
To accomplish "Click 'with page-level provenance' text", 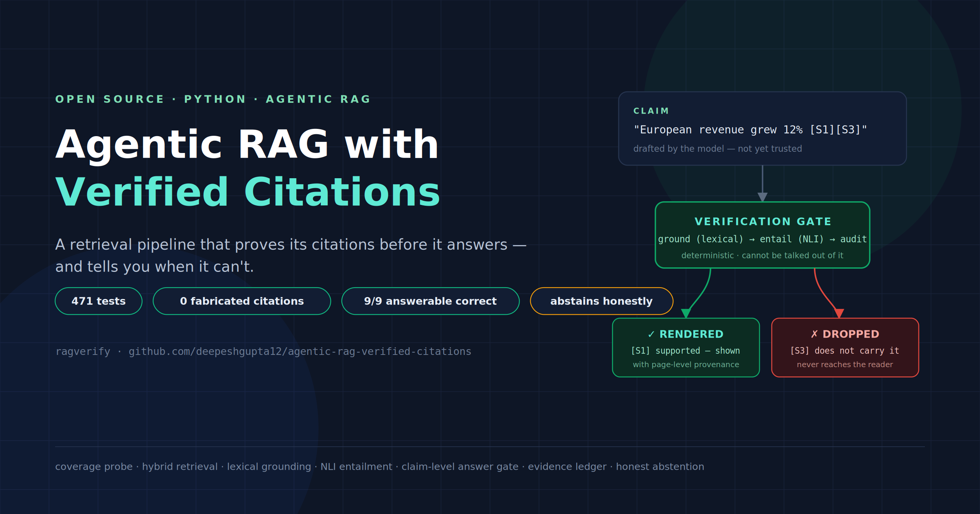I will [x=686, y=364].
